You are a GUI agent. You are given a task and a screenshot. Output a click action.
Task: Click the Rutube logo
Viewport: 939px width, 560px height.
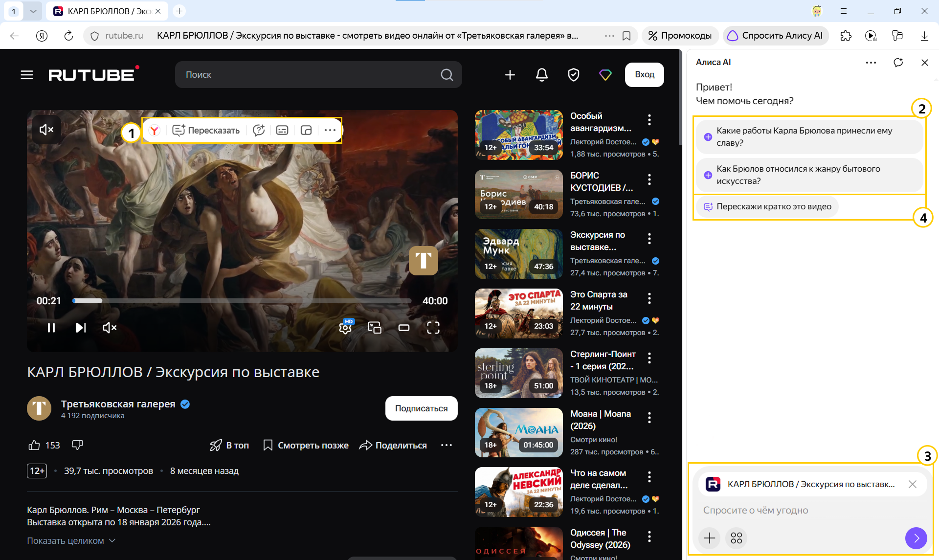pos(93,74)
